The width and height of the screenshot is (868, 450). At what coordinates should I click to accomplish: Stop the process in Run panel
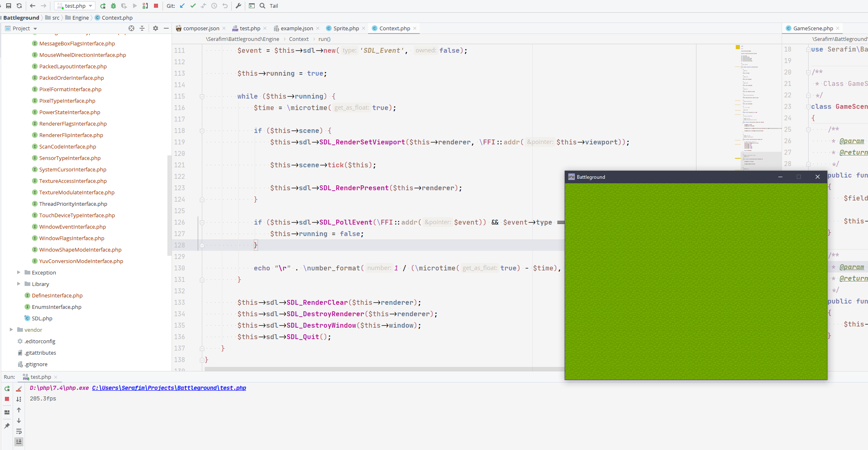tap(7, 399)
